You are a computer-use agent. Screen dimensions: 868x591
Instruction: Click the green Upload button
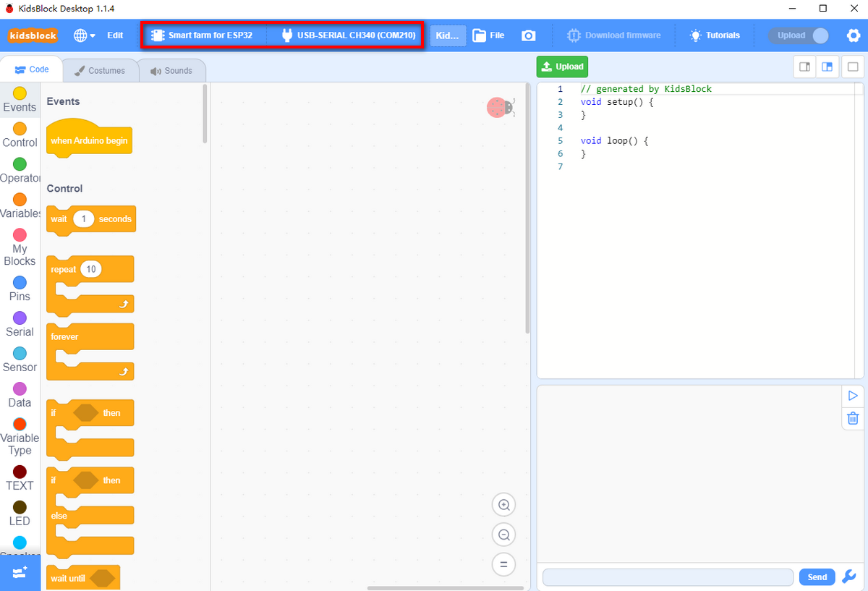pos(562,67)
